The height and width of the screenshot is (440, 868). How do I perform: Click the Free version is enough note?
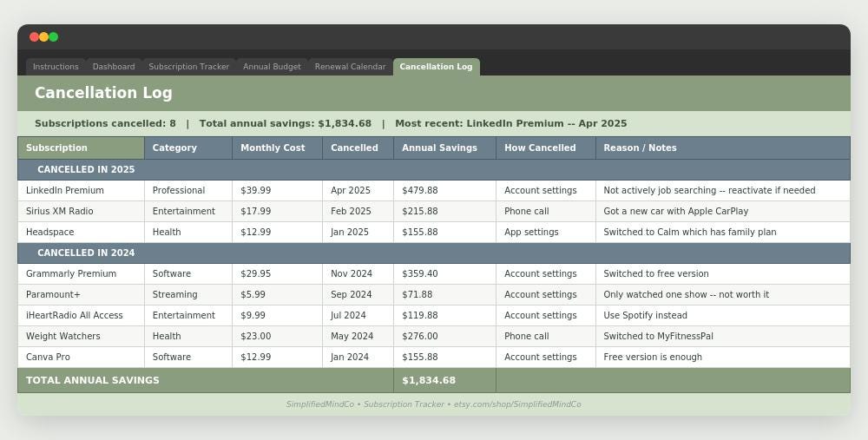(723, 358)
